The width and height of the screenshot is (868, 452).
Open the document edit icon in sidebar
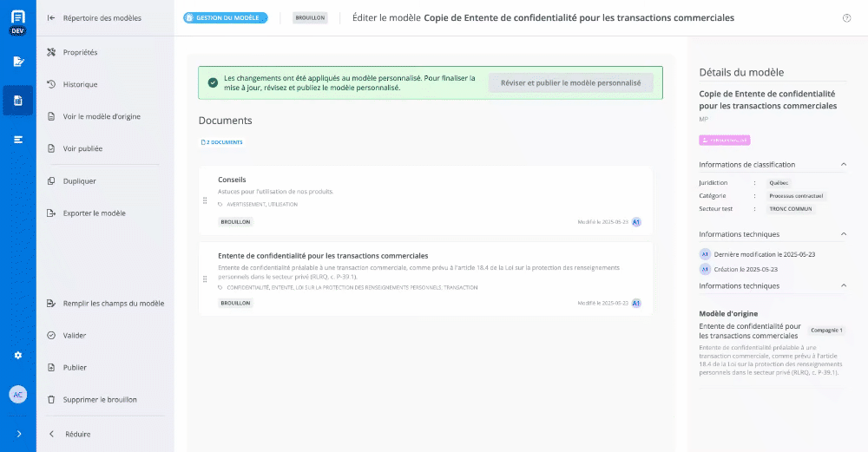(x=18, y=62)
